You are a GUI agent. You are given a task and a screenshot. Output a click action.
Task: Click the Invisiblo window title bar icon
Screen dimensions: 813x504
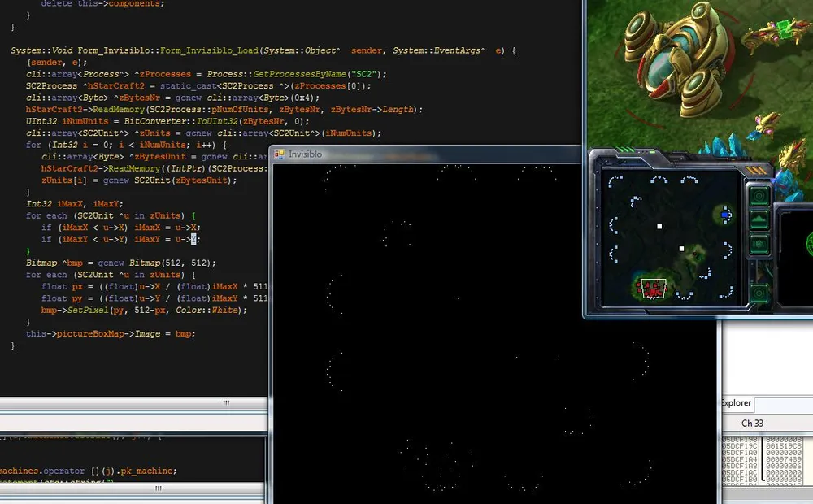click(280, 154)
